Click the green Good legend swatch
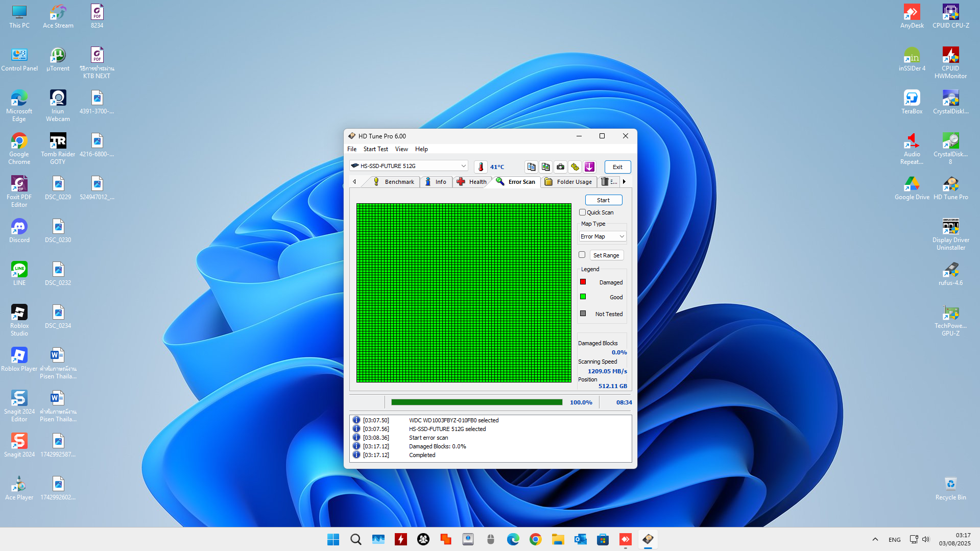The height and width of the screenshot is (551, 980). coord(583,297)
